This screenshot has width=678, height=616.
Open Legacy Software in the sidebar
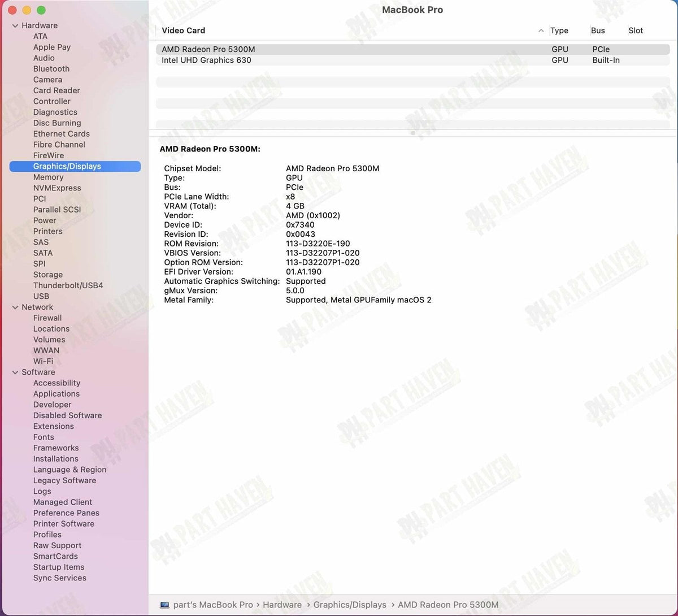64,480
